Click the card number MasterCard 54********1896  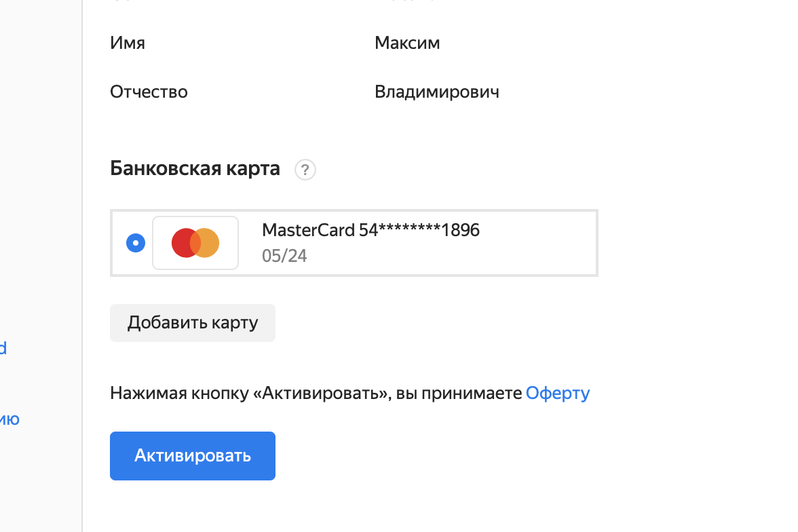tap(370, 230)
